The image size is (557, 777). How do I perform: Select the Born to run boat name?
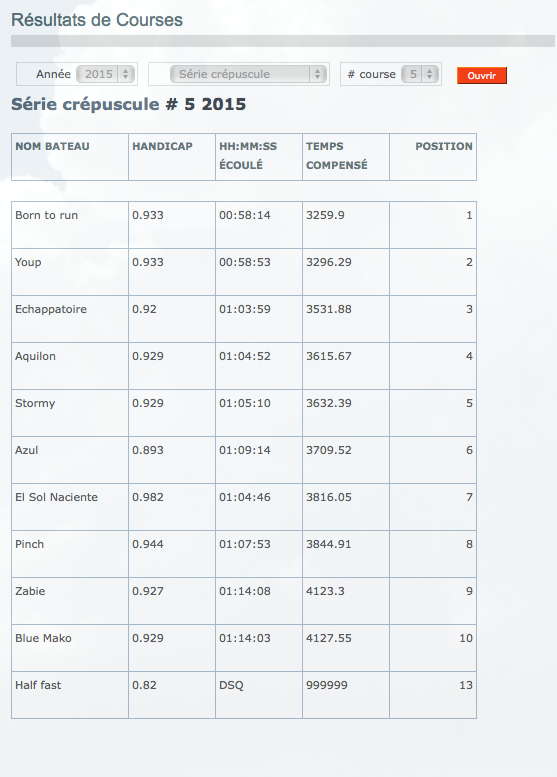pos(47,215)
